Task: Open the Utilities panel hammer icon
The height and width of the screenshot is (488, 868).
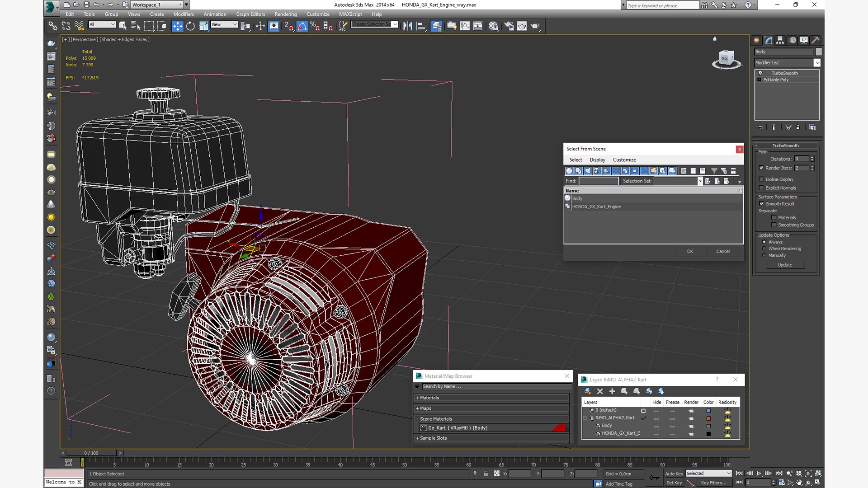Action: [x=815, y=40]
